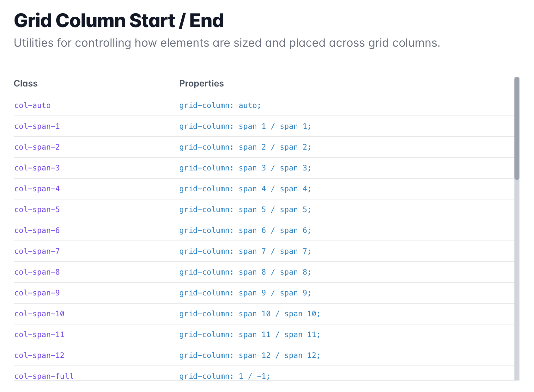This screenshot has height=392, width=534.
Task: Click the table's vertical scrollbar thumb
Action: click(517, 128)
